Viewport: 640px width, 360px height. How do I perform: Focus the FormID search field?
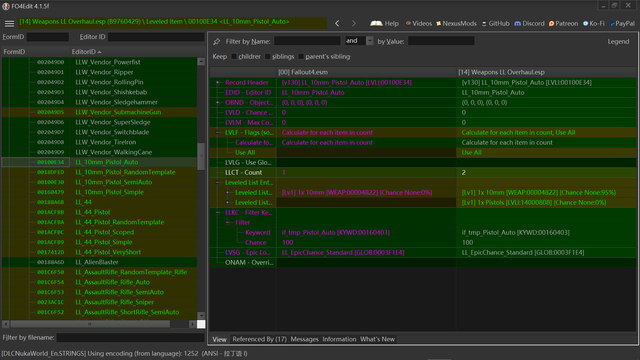pos(47,37)
